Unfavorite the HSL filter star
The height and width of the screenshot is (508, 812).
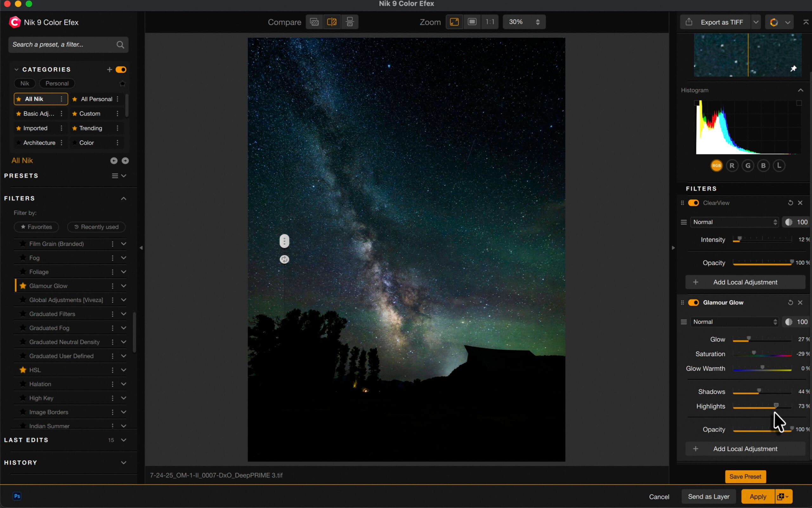(23, 370)
